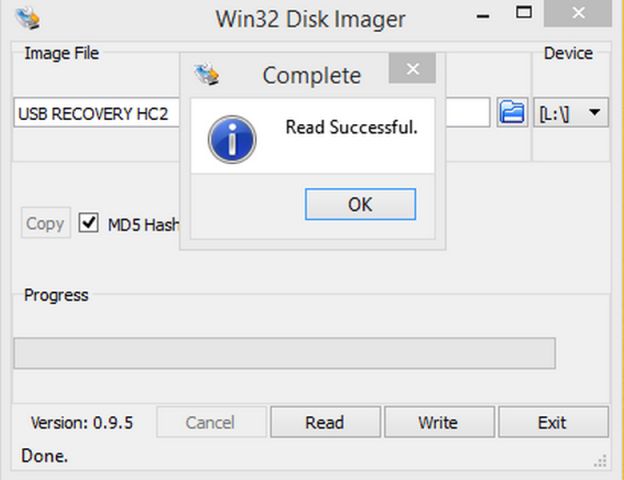This screenshot has height=480, width=624.
Task: Click the Complete dialog title icon
Action: click(x=207, y=74)
